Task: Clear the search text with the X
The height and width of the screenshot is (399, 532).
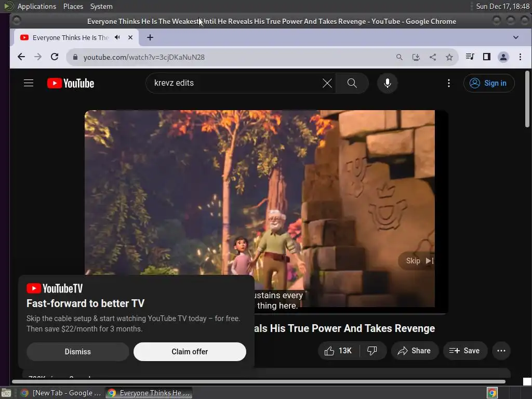Action: (327, 83)
